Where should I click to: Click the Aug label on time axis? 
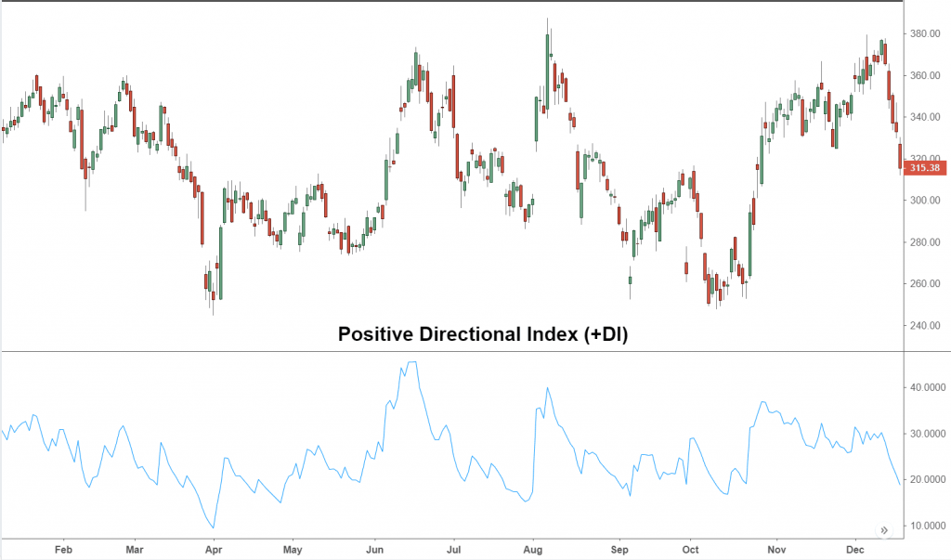coord(532,550)
